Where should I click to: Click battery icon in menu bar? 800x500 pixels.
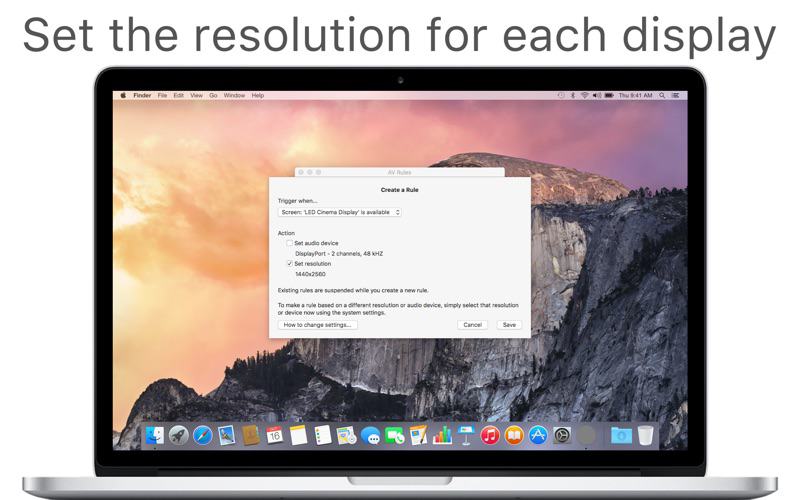[609, 95]
